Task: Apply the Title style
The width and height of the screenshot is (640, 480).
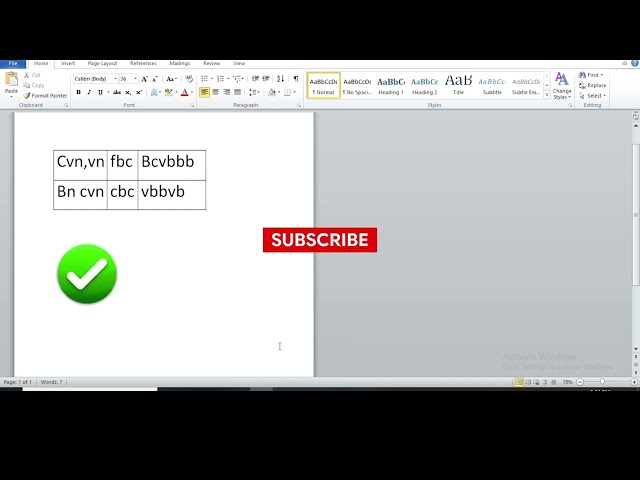Action: coord(458,86)
